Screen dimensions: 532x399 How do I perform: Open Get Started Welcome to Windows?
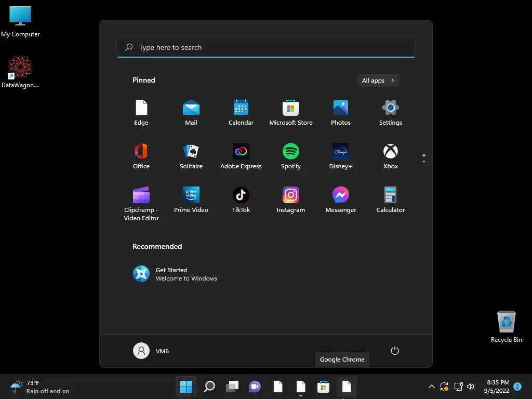tap(175, 274)
